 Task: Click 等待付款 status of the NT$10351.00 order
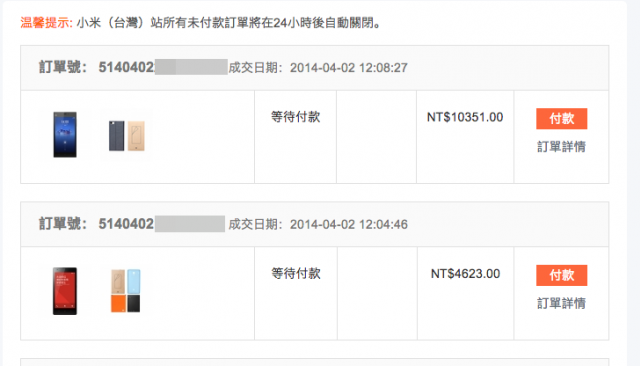[296, 117]
